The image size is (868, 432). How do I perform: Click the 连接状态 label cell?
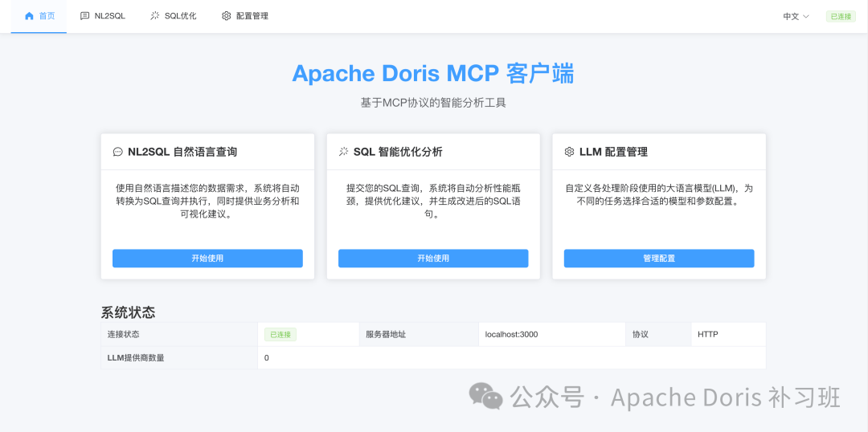click(x=179, y=334)
